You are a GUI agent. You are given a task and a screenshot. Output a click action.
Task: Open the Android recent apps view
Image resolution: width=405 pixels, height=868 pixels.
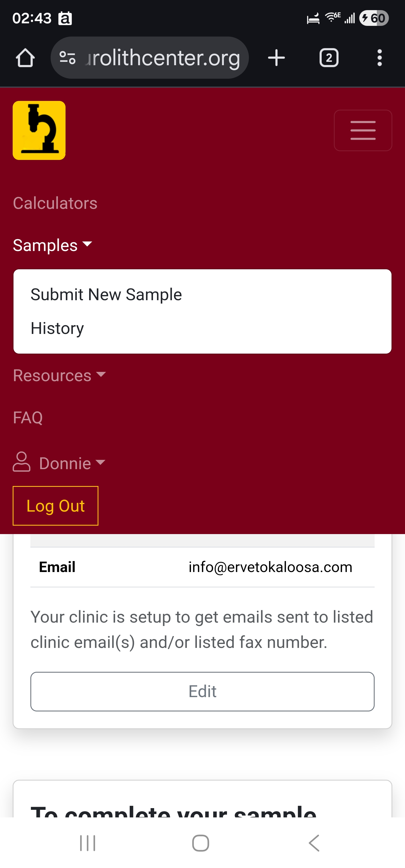click(88, 843)
